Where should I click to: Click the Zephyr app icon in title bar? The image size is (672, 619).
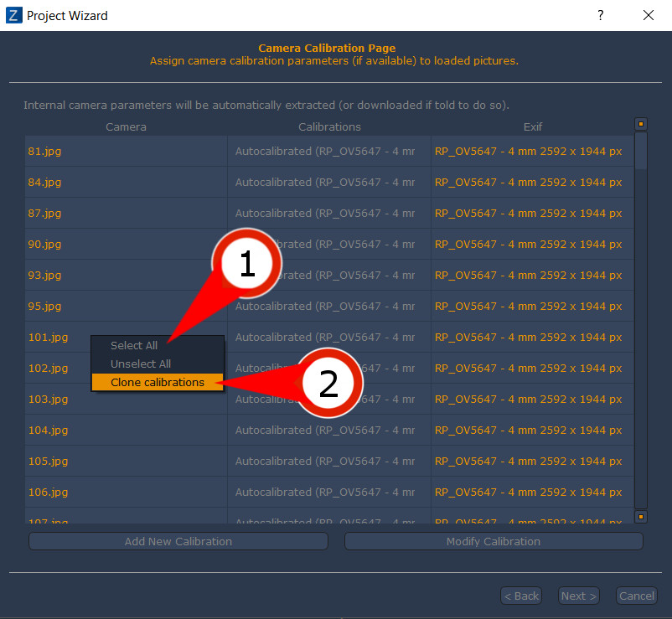click(13, 15)
